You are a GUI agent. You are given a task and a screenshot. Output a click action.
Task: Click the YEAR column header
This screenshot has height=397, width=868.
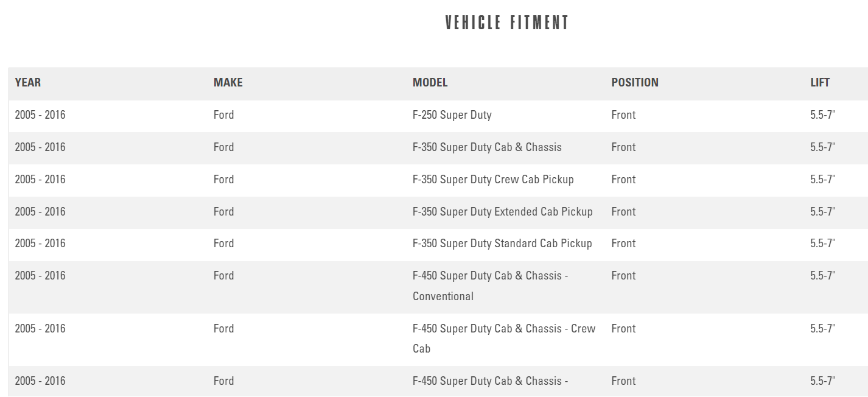coord(28,83)
